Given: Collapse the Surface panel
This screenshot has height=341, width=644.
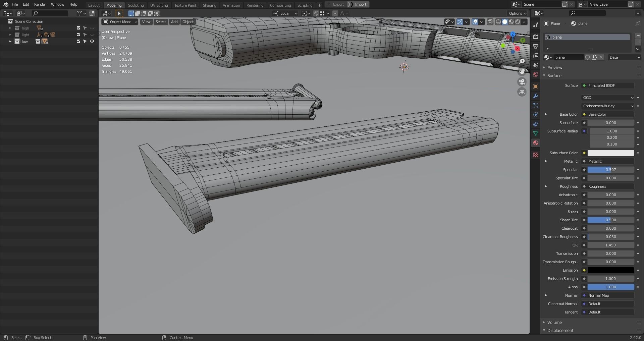Looking at the screenshot, I should coord(554,76).
